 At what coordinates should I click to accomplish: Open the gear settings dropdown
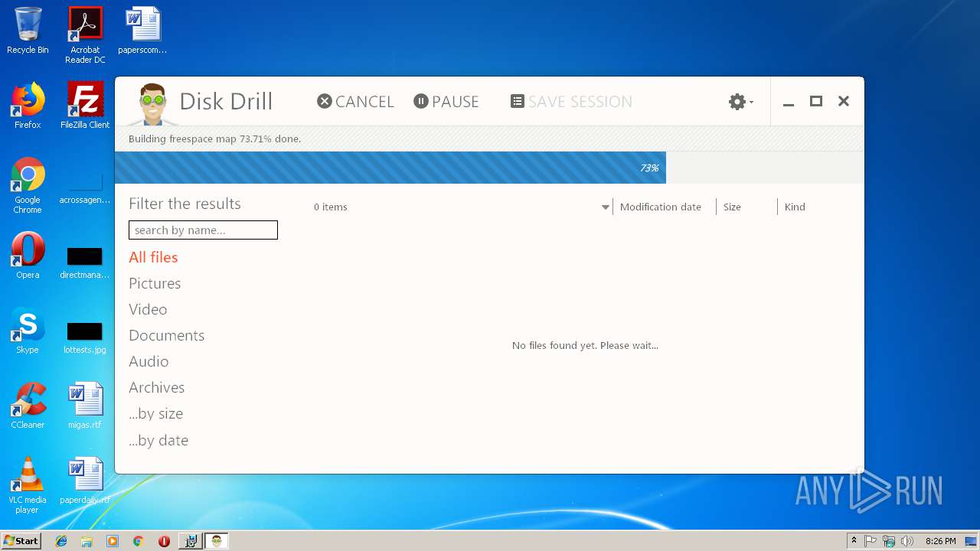point(740,101)
